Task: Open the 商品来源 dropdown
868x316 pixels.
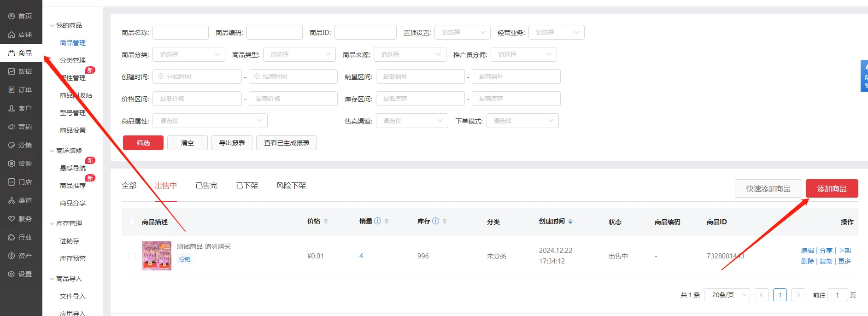Action: coord(410,54)
